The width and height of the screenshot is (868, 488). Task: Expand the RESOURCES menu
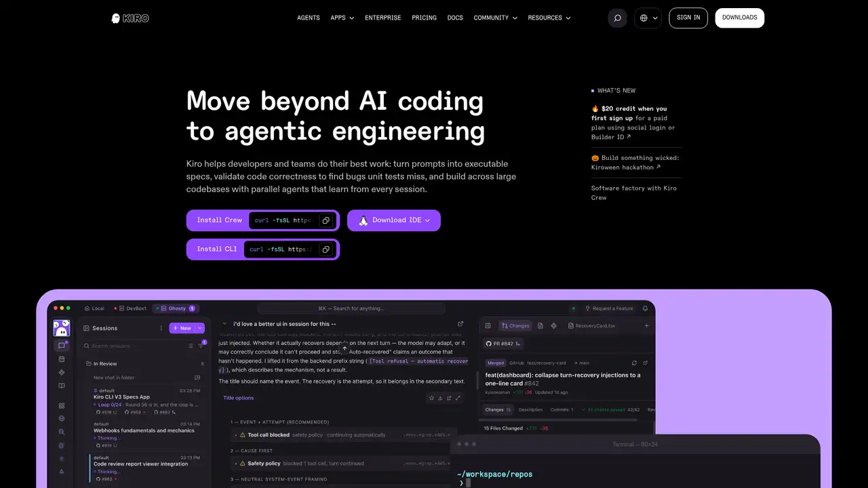pyautogui.click(x=549, y=18)
